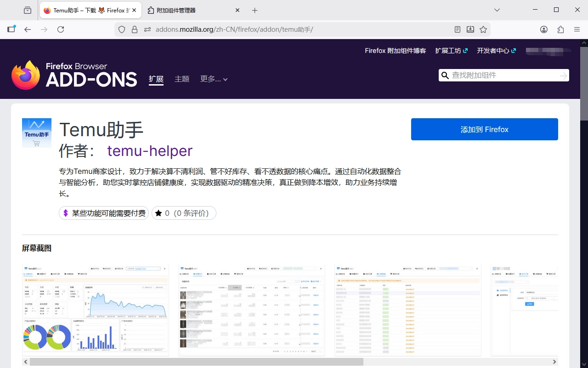Bookmark this page via the star icon

483,29
